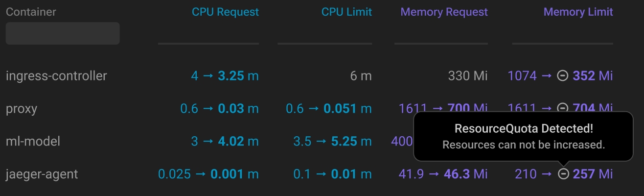This screenshot has height=196, width=644.
Task: Focus the Container filter input box
Action: pyautogui.click(x=63, y=33)
